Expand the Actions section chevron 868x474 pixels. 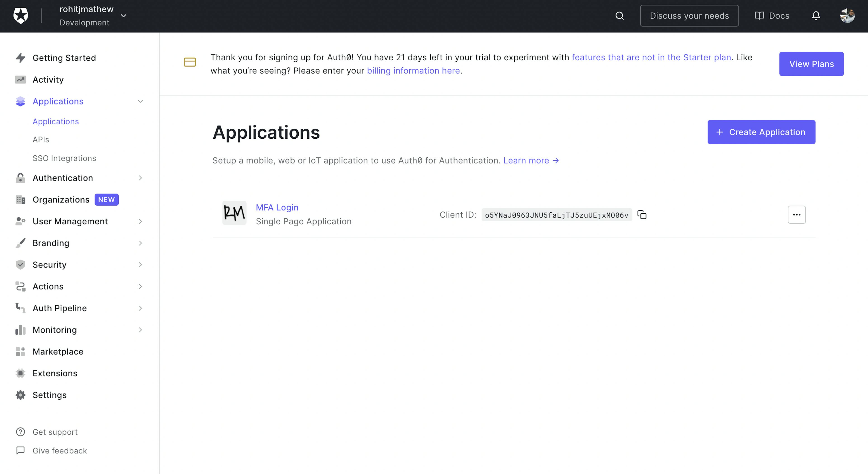coord(140,286)
